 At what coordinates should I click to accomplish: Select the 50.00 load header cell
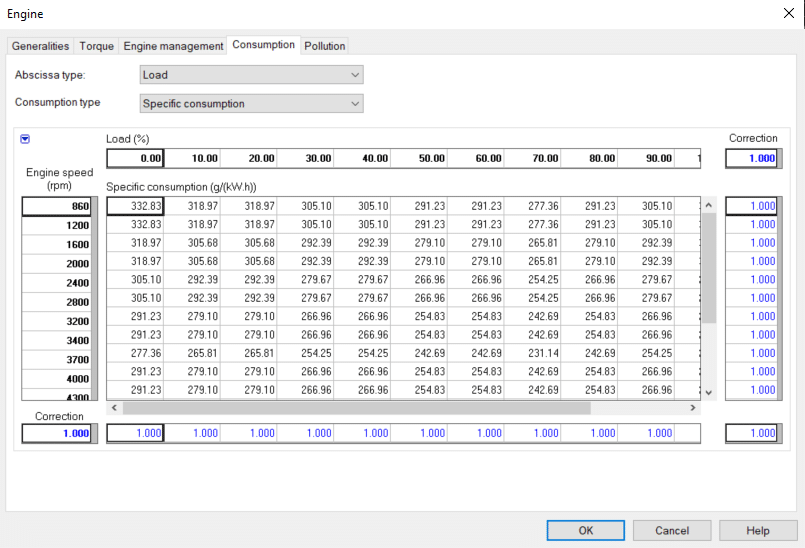[x=419, y=158]
